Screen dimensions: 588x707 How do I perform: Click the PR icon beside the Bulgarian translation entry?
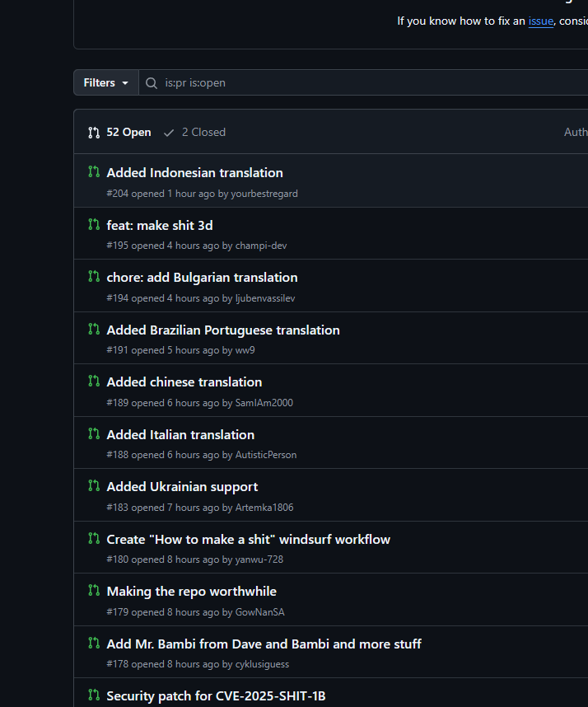(x=94, y=277)
